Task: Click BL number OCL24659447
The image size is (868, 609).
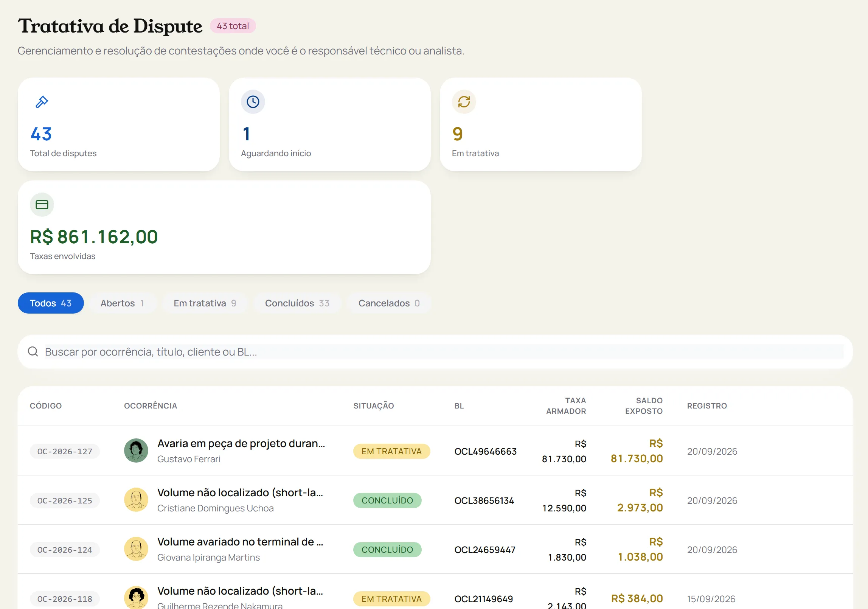Action: [485, 550]
